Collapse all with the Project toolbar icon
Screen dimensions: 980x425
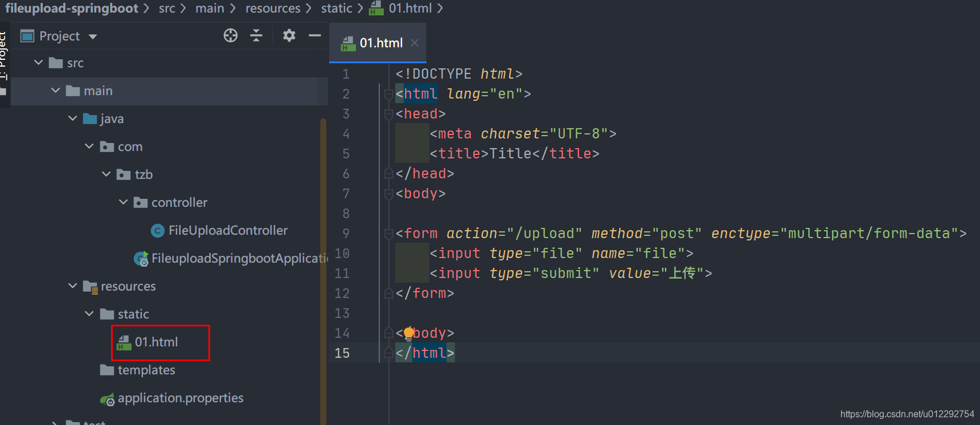[256, 36]
